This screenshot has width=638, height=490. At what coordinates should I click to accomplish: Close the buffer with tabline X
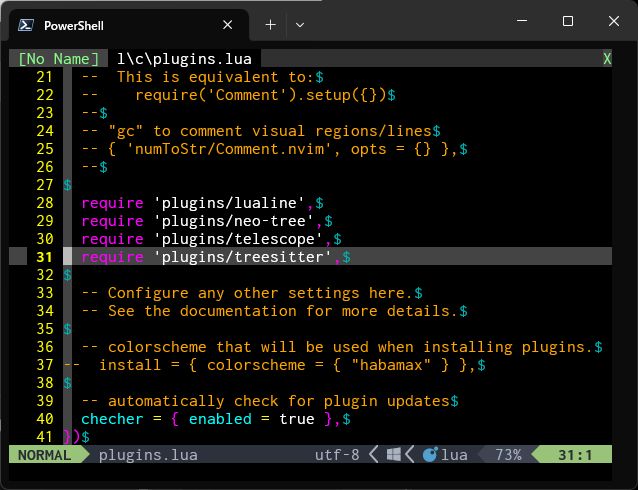(x=607, y=59)
